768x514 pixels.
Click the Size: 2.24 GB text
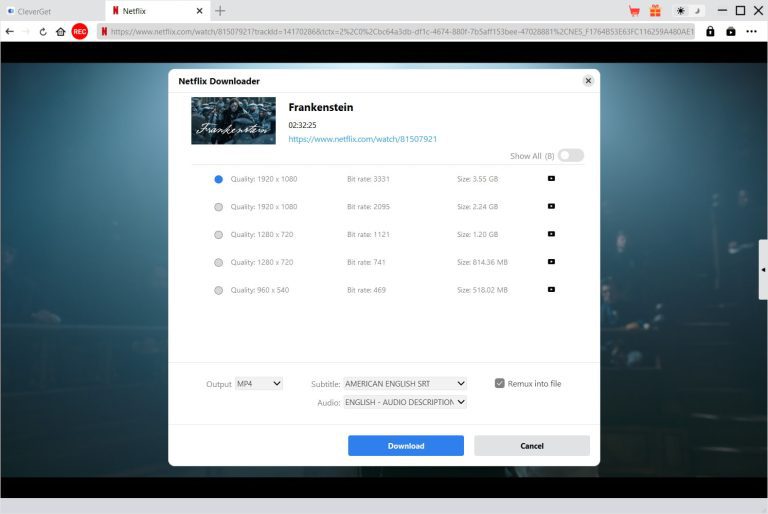click(478, 207)
